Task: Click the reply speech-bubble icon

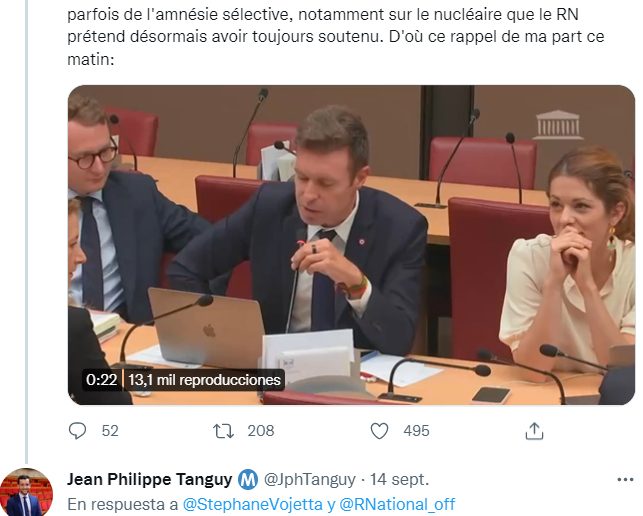Action: (77, 431)
